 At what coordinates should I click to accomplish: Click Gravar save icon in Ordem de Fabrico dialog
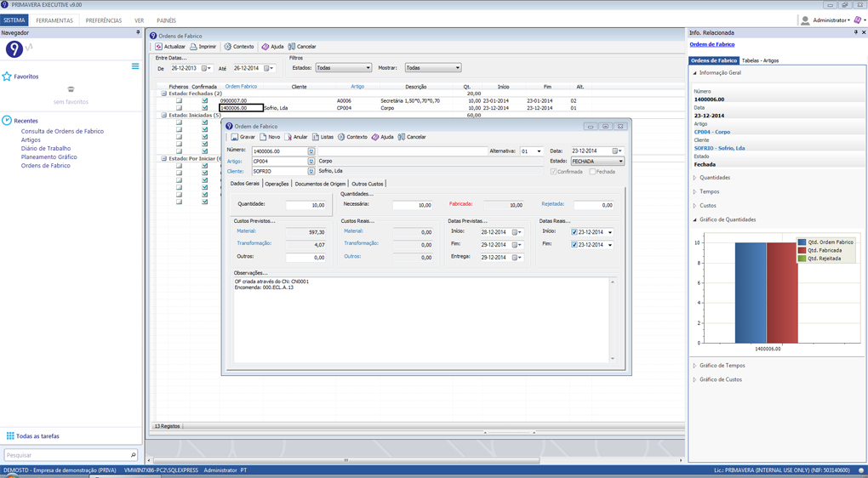pos(234,137)
